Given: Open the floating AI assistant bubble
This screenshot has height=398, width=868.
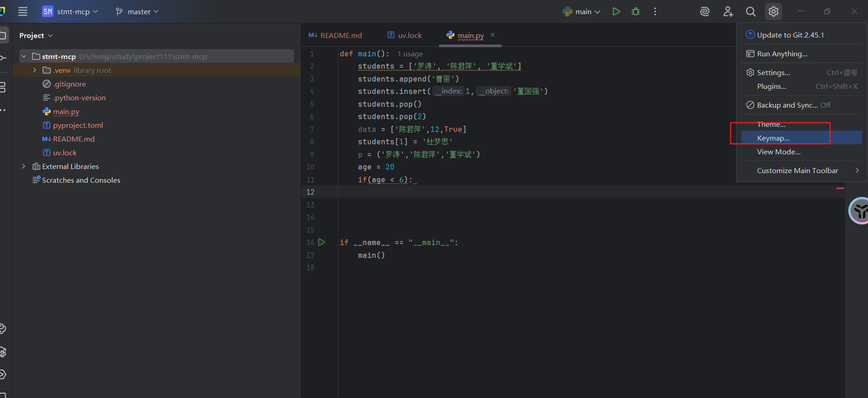Looking at the screenshot, I should 858,211.
